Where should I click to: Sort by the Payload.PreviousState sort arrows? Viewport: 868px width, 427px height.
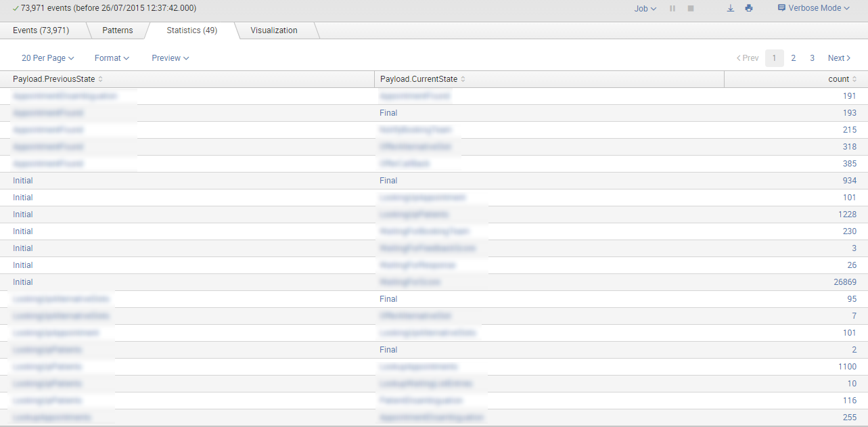click(x=101, y=79)
